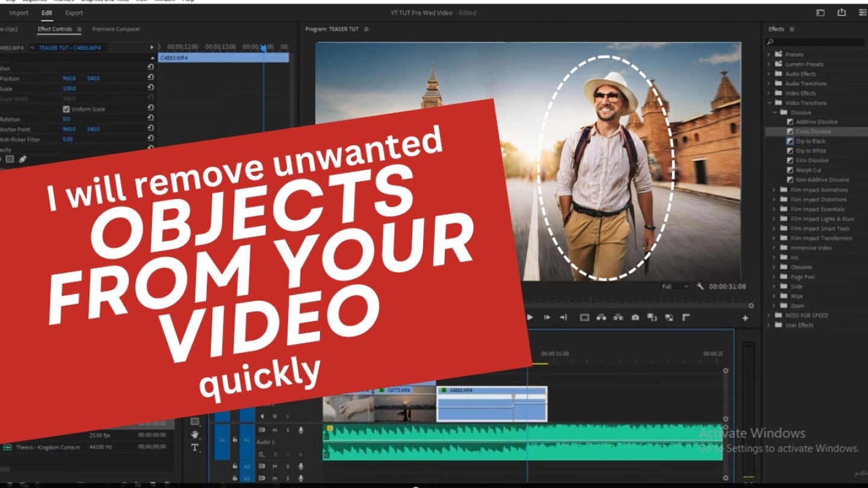
Task: Reset the Rotation parameter
Action: [151, 119]
